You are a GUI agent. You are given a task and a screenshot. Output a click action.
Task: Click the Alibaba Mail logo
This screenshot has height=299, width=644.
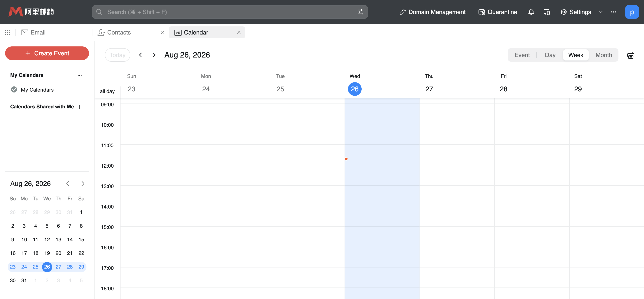[x=31, y=12]
